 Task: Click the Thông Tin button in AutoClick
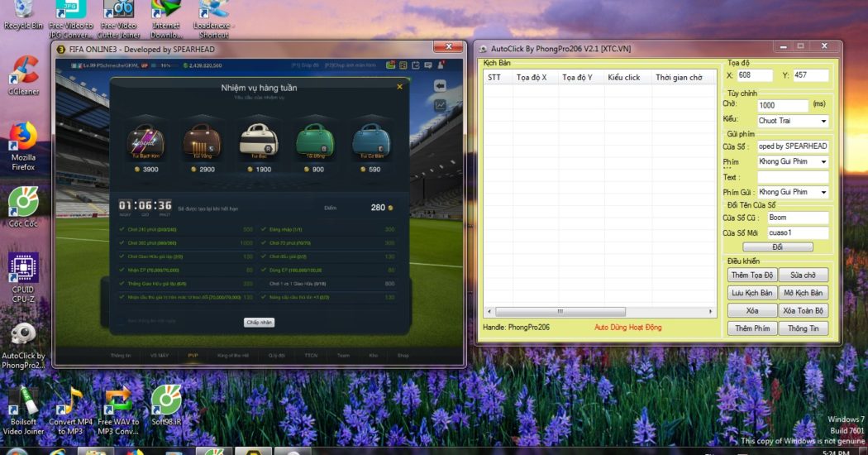[803, 328]
